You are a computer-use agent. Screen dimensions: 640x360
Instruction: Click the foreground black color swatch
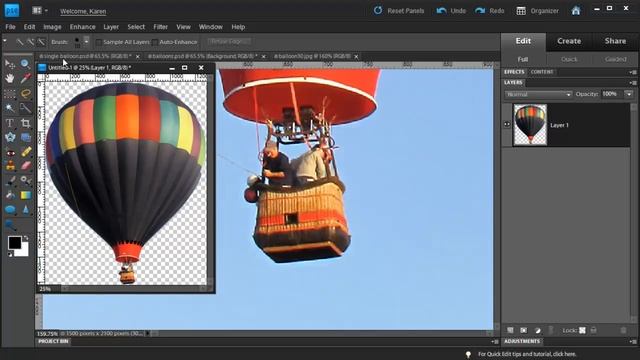15,243
